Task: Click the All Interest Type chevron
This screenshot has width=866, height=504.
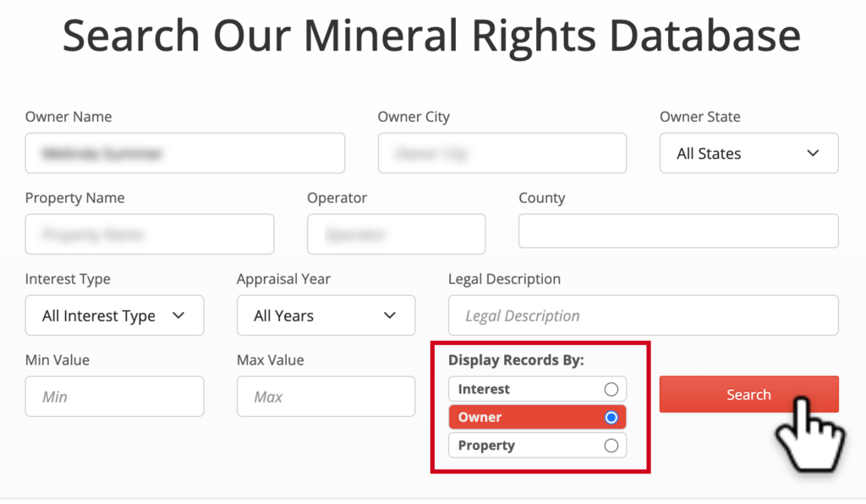Action: (178, 315)
